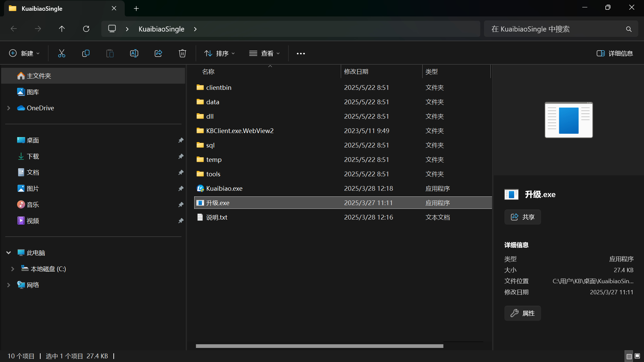Open 文档 in navigation pane
644x362 pixels.
point(93,172)
